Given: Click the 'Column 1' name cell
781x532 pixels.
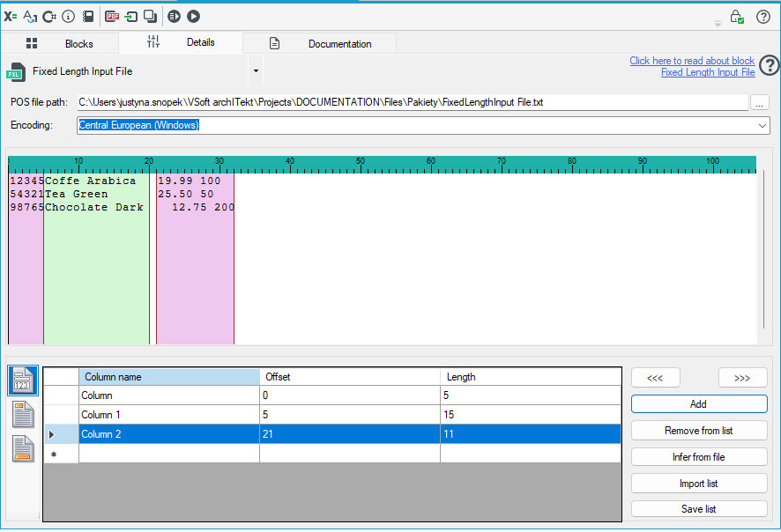Looking at the screenshot, I should coord(169,415).
